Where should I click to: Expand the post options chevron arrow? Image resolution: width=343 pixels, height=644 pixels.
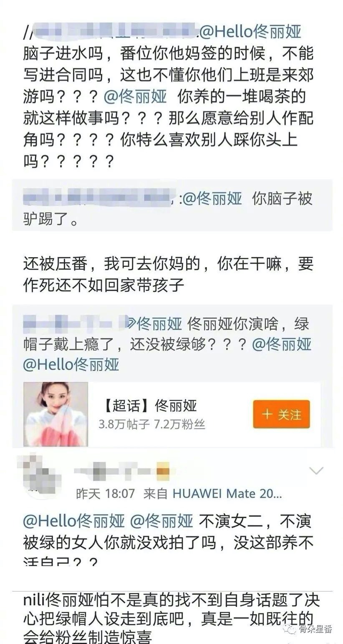(x=316, y=471)
